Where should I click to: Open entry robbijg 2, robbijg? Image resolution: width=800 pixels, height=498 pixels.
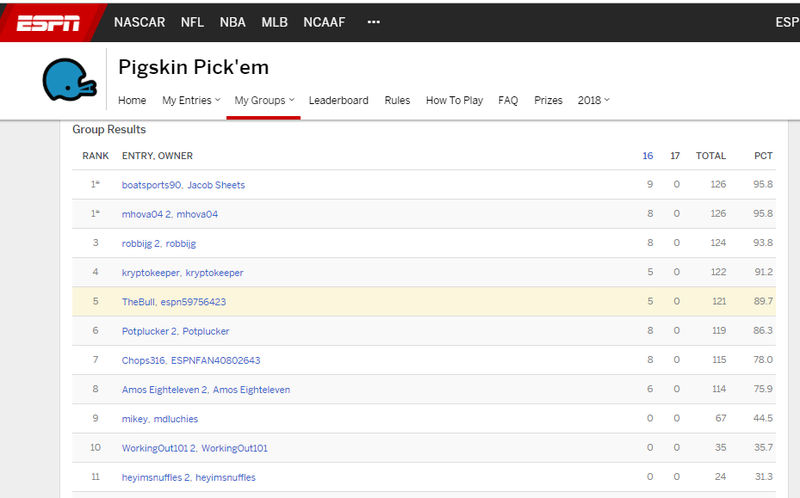[159, 244]
